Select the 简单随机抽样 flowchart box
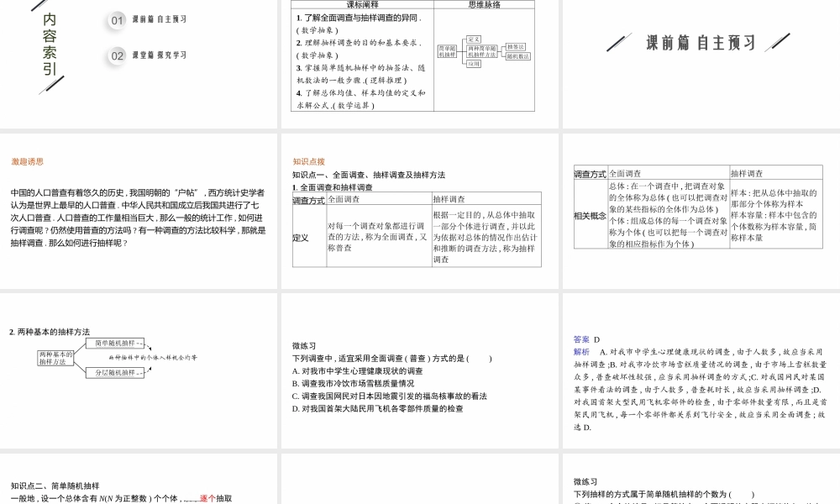 pyautogui.click(x=115, y=343)
